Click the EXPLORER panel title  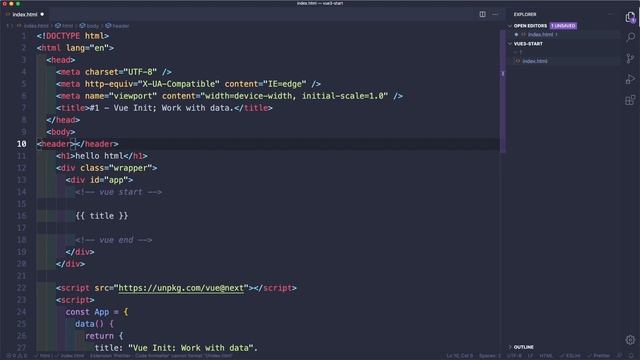[x=525, y=14]
